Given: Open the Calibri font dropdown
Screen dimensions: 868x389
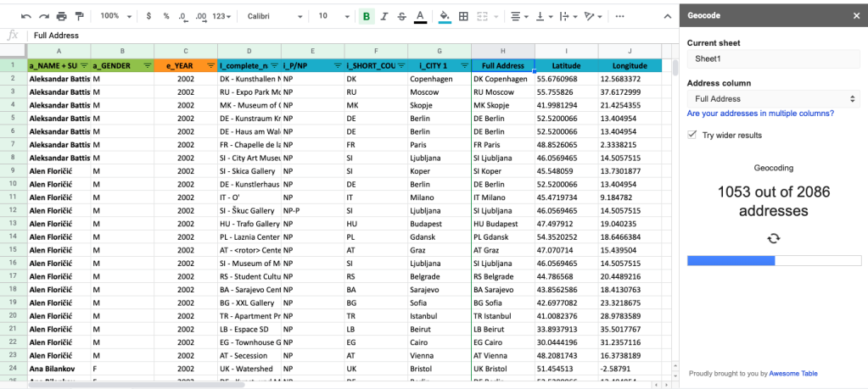Looking at the screenshot, I should 275,17.
